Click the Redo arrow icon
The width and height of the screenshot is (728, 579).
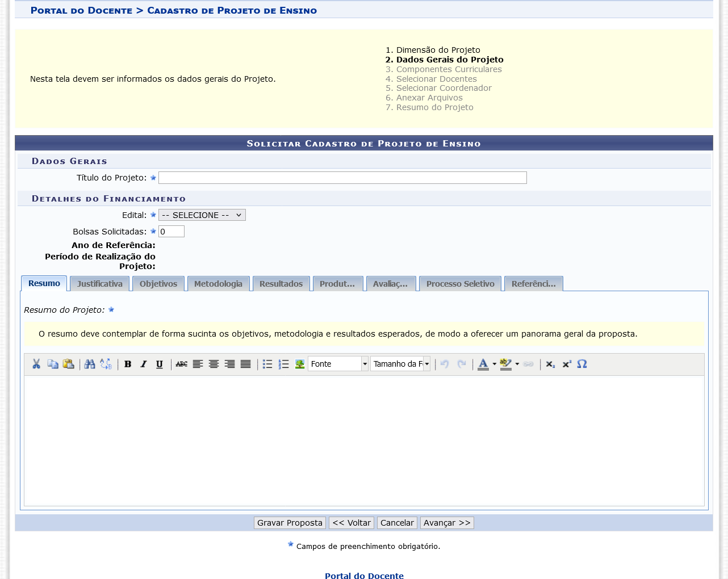click(462, 364)
